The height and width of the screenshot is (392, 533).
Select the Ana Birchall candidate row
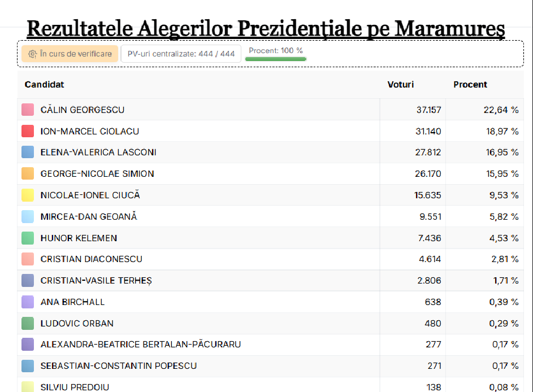point(271,302)
